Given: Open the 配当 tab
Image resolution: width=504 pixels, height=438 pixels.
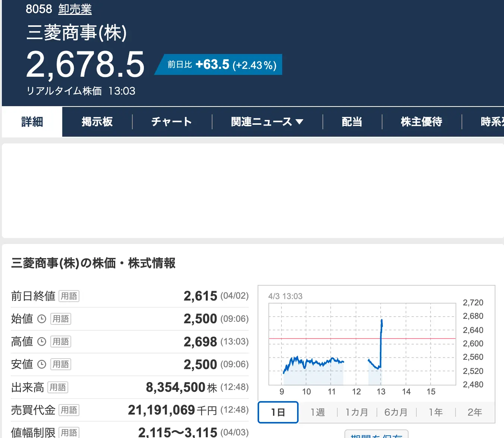Looking at the screenshot, I should pos(352,122).
